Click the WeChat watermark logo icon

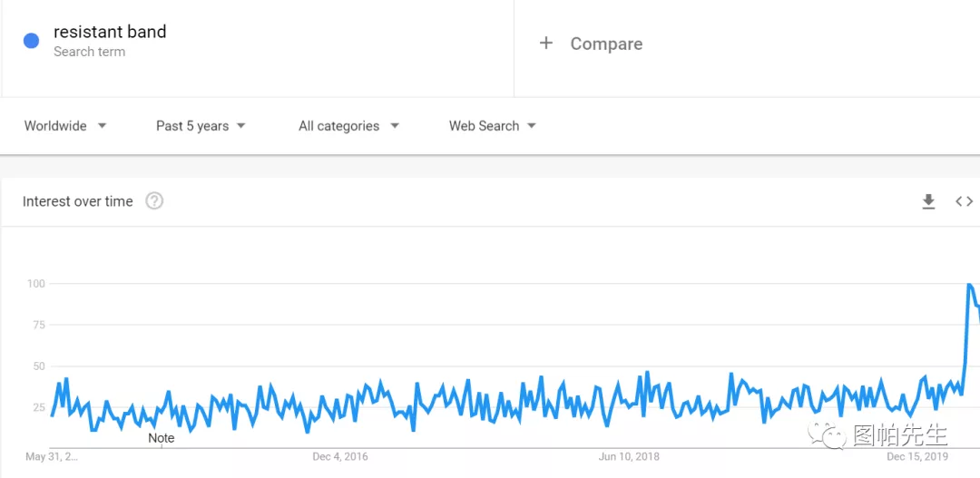827,434
